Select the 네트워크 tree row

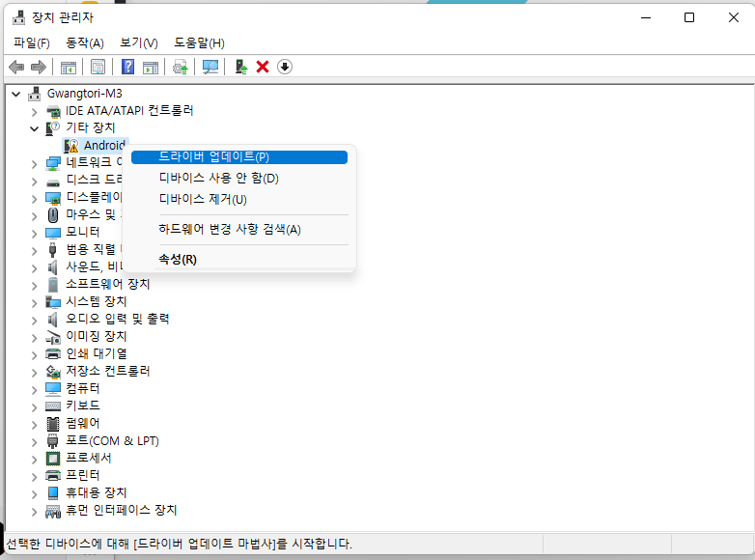84,163
